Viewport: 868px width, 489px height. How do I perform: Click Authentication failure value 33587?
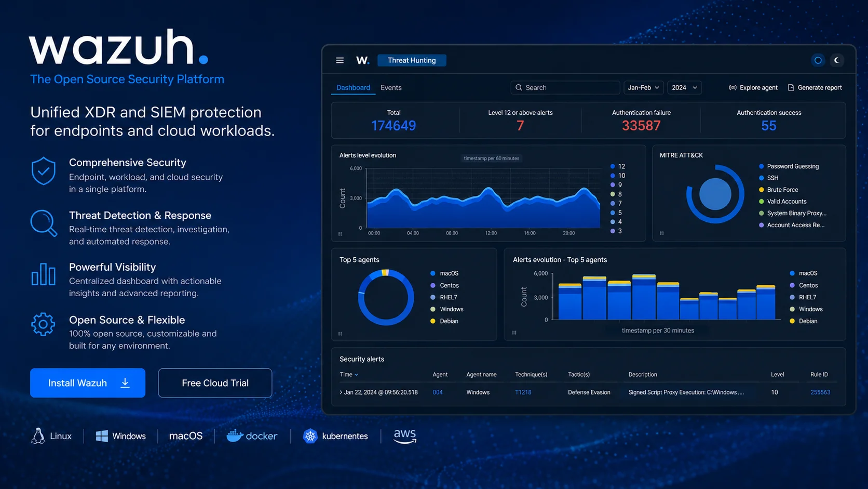pos(641,126)
